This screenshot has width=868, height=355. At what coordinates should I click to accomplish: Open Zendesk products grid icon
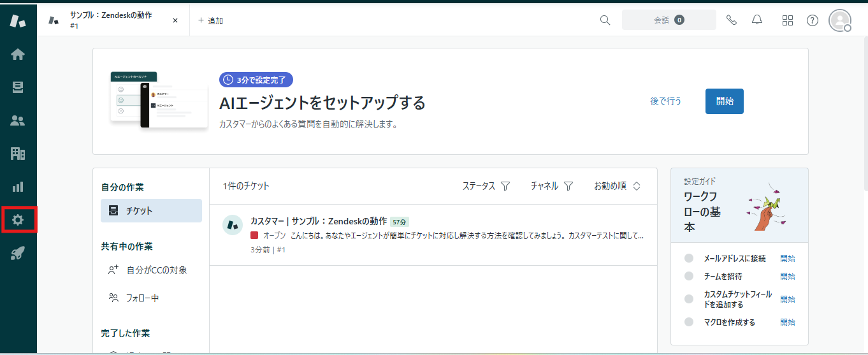pyautogui.click(x=788, y=20)
